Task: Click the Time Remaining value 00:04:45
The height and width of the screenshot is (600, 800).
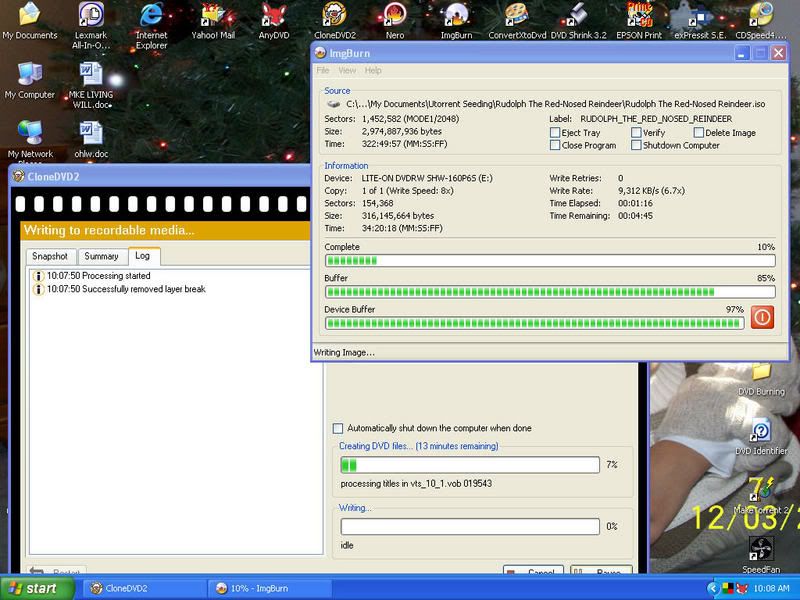Action: 635,216
